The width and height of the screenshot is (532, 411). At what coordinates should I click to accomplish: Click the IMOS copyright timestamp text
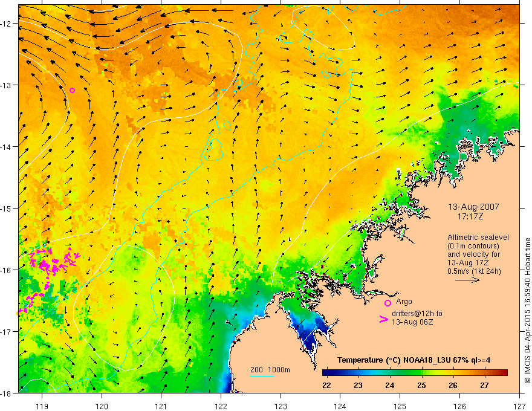click(x=527, y=311)
